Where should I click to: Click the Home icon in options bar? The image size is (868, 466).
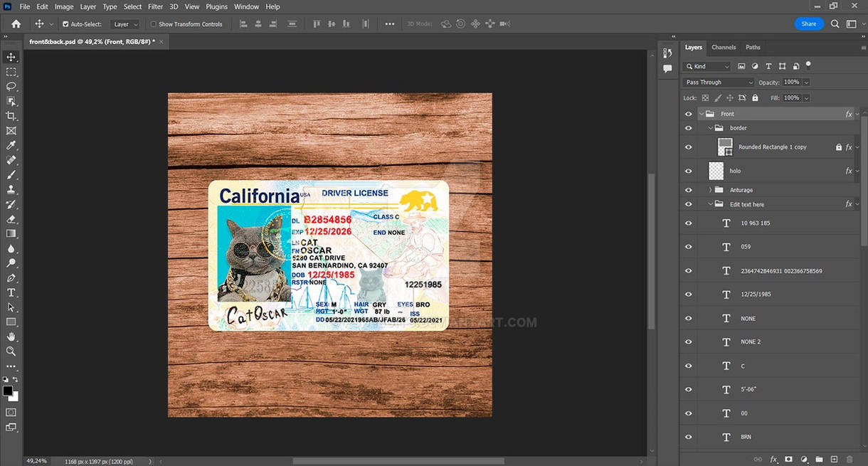click(x=16, y=23)
